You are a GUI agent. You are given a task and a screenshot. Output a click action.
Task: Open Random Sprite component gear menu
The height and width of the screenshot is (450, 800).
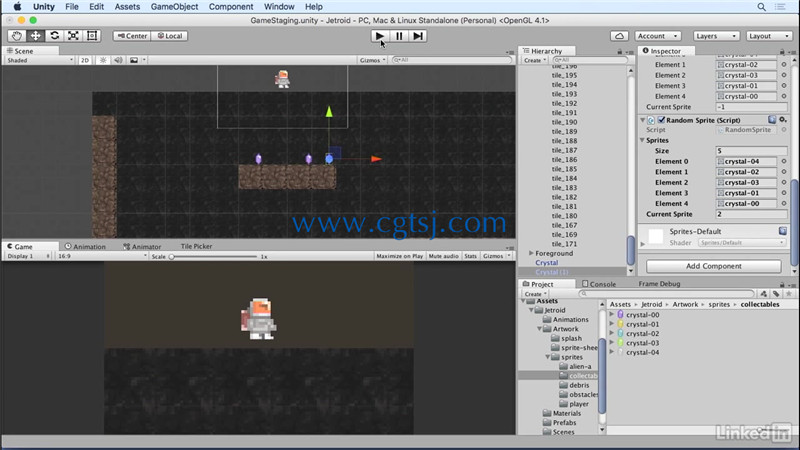pyautogui.click(x=783, y=120)
